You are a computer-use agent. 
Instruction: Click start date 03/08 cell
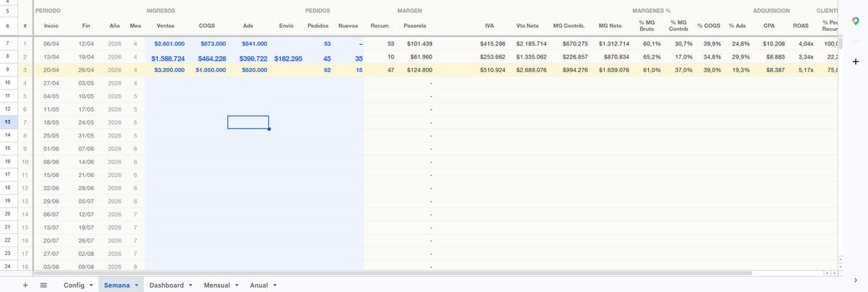click(x=51, y=266)
